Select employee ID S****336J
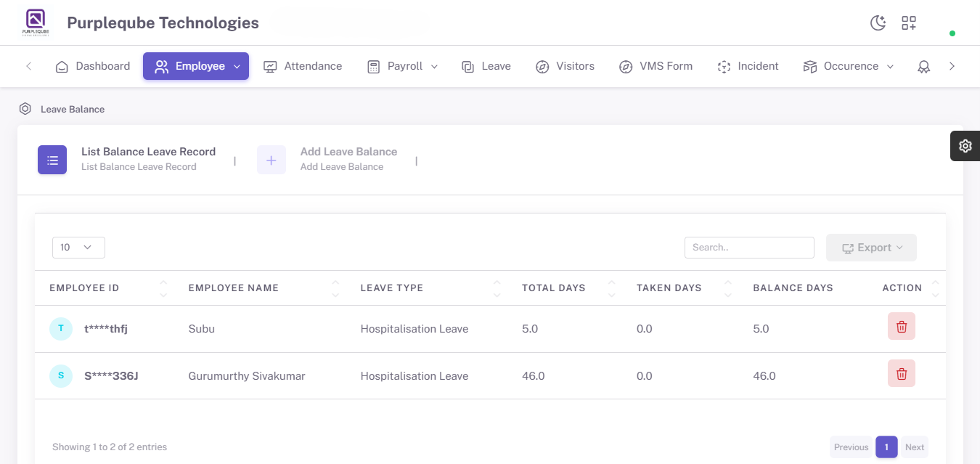 click(x=111, y=376)
